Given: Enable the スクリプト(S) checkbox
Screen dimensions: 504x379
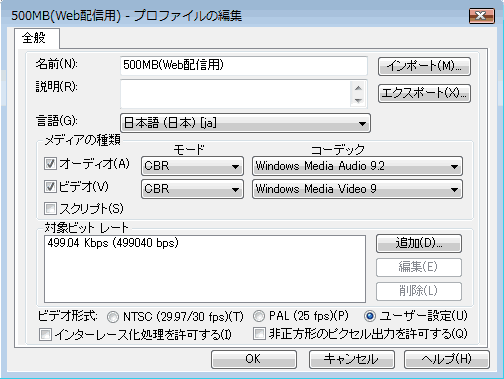Looking at the screenshot, I should 50,209.
